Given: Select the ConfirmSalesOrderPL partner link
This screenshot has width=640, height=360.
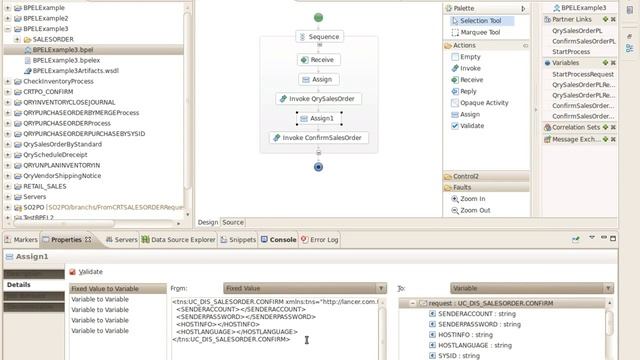Looking at the screenshot, I should point(584,41).
